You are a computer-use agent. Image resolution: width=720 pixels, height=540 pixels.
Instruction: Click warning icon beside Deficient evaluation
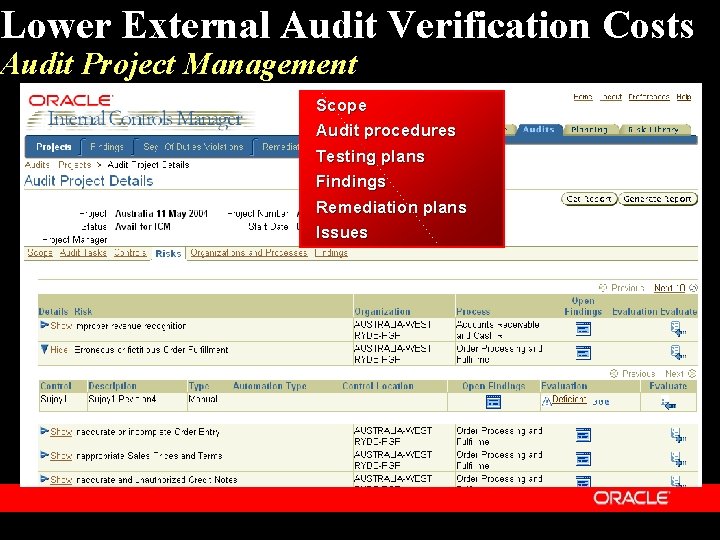[x=546, y=401]
